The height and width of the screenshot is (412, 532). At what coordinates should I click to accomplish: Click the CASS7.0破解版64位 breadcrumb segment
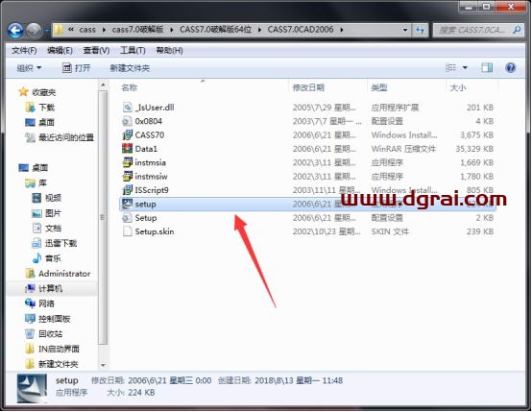[x=215, y=30]
